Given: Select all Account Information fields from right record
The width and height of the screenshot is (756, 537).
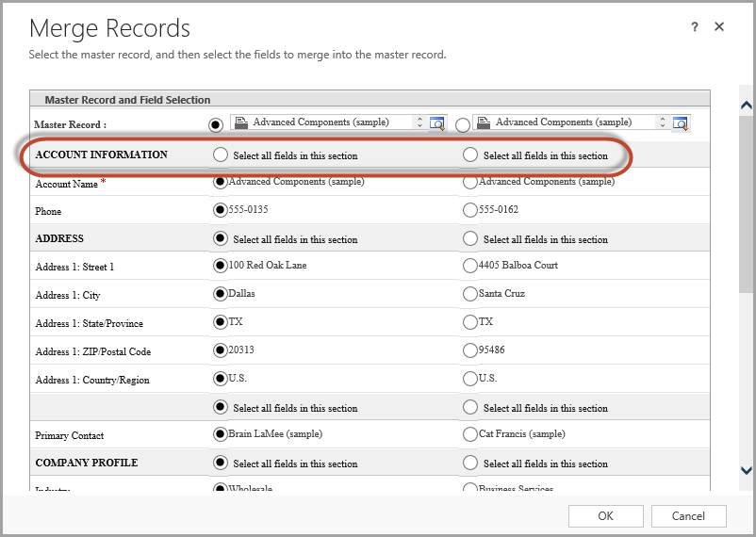Looking at the screenshot, I should point(470,155).
